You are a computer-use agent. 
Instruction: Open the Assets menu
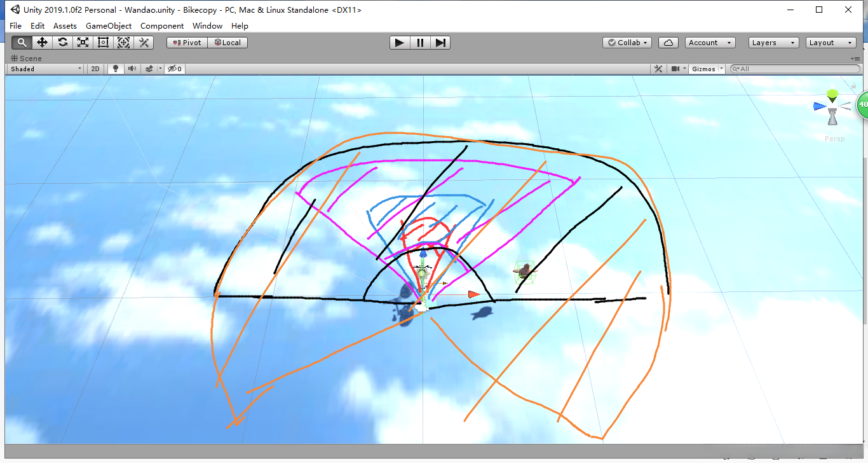point(65,25)
